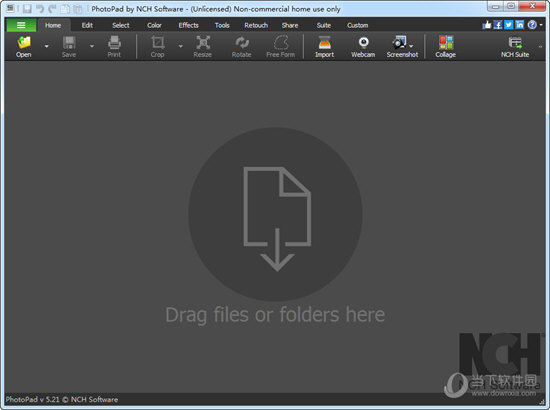Open the Share tab
Screen dimensions: 550x410
[x=290, y=25]
